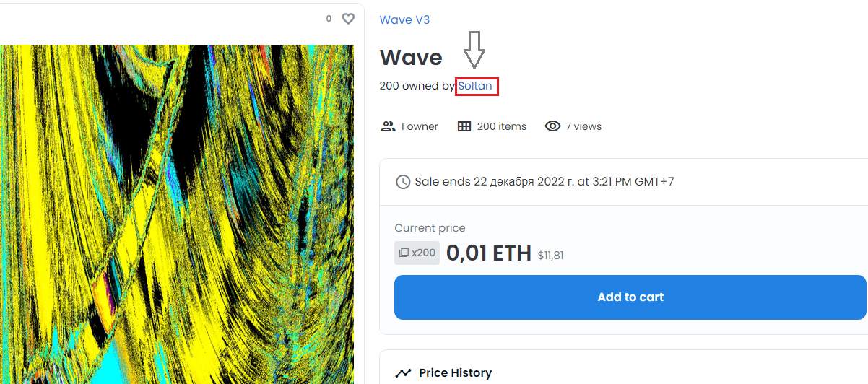Click the favorites count number
This screenshot has width=868, height=384.
329,19
